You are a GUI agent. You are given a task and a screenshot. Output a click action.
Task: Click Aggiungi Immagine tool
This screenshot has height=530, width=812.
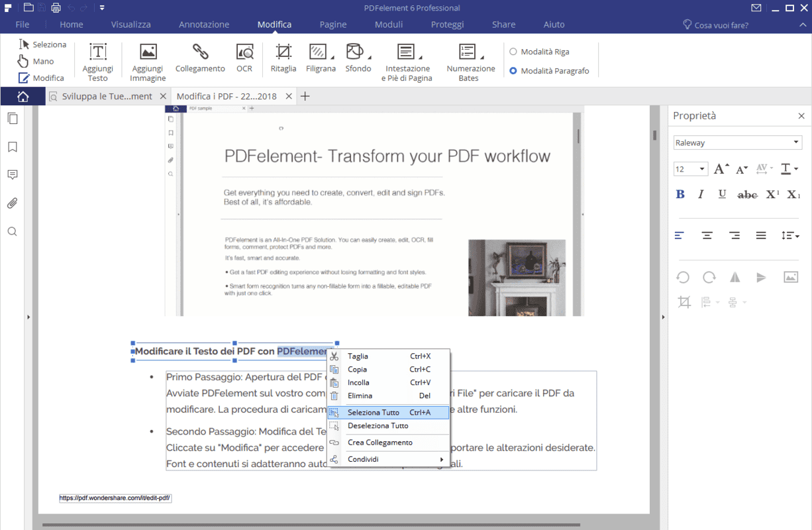[x=148, y=62]
